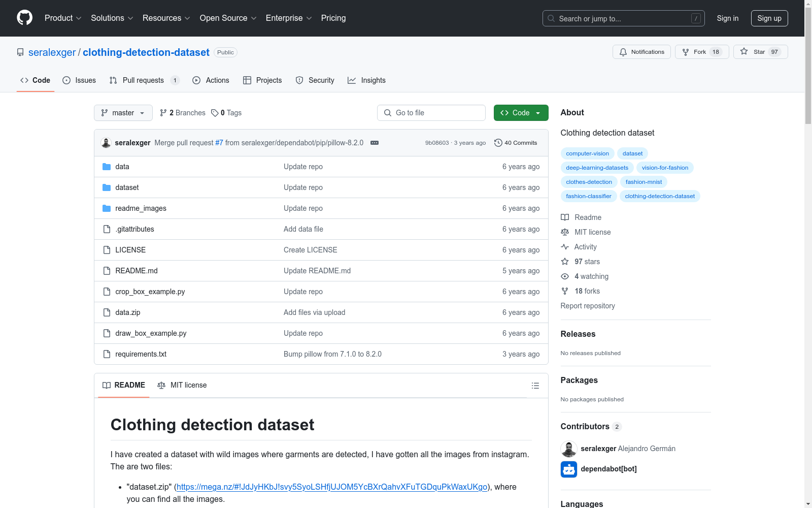Open the draw_box_example.py file
This screenshot has width=812, height=508.
click(x=151, y=333)
